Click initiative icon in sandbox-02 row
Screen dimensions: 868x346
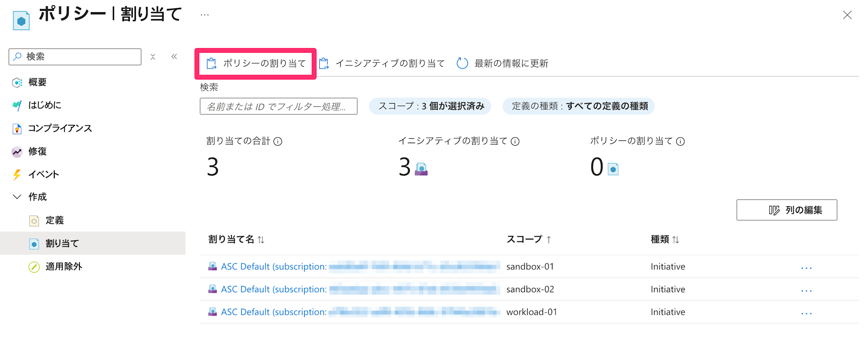pos(212,289)
